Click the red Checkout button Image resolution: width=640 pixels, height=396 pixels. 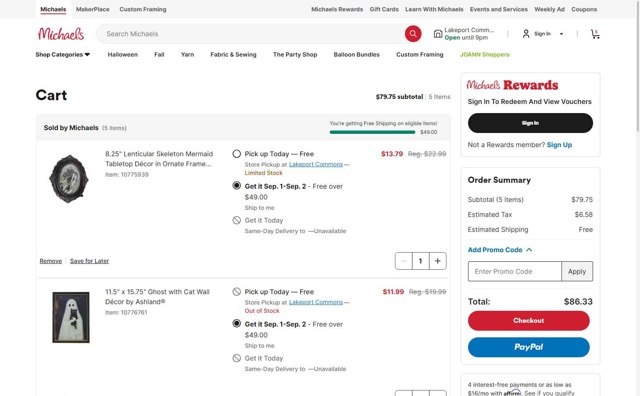(529, 320)
